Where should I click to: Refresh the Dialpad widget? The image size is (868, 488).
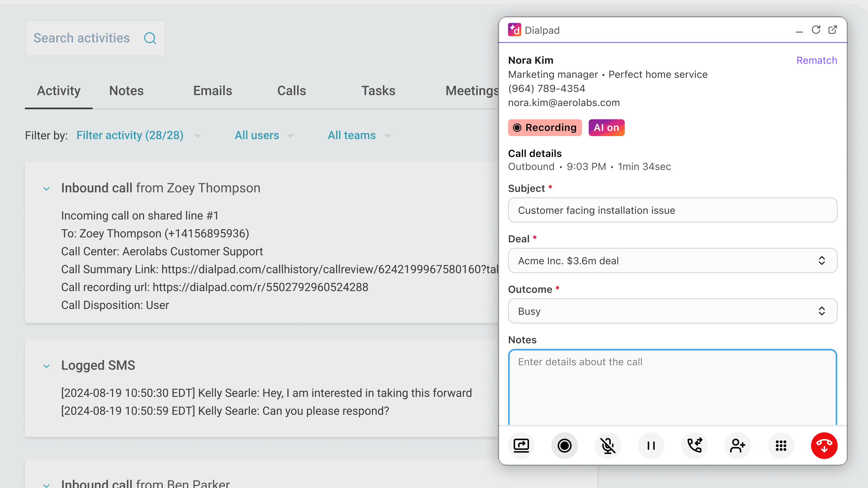click(x=816, y=30)
